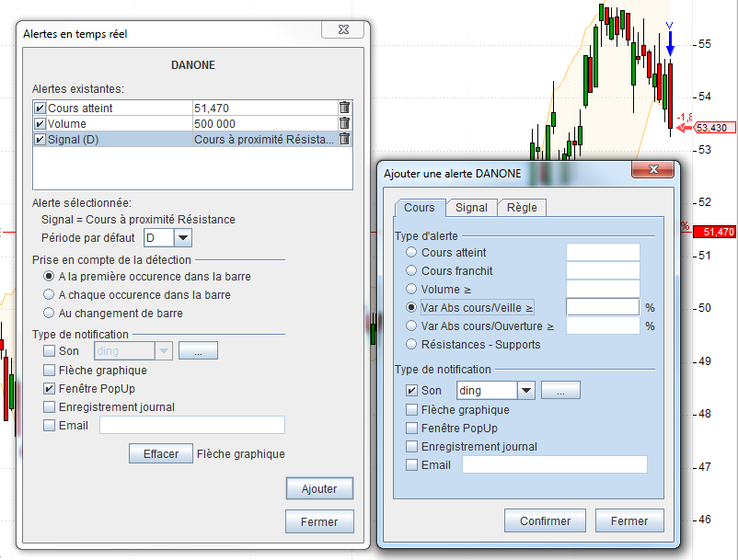
Task: Click Cours atteint value input field
Action: pos(603,252)
